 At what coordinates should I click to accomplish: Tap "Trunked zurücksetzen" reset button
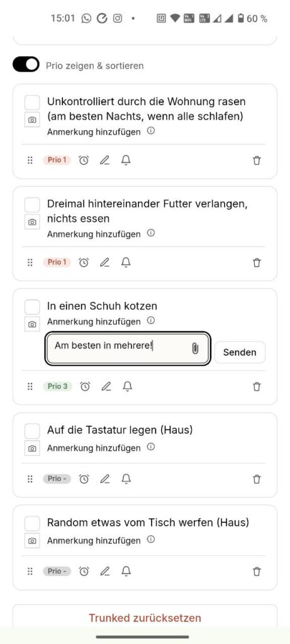coord(145,618)
